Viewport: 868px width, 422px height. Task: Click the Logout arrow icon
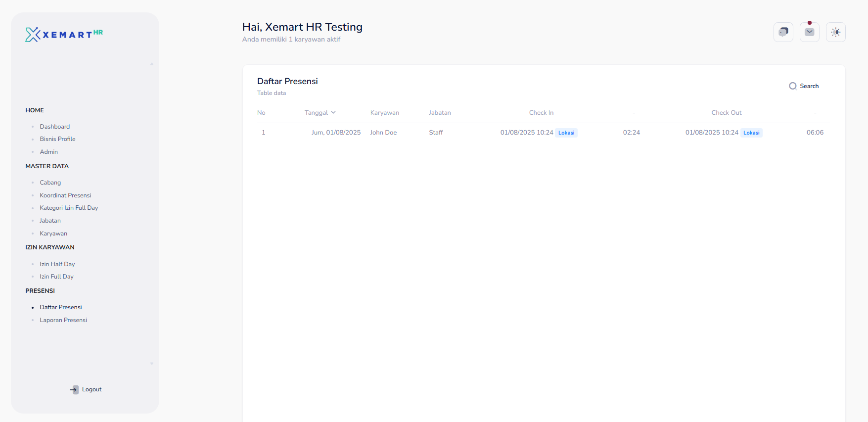pos(74,390)
